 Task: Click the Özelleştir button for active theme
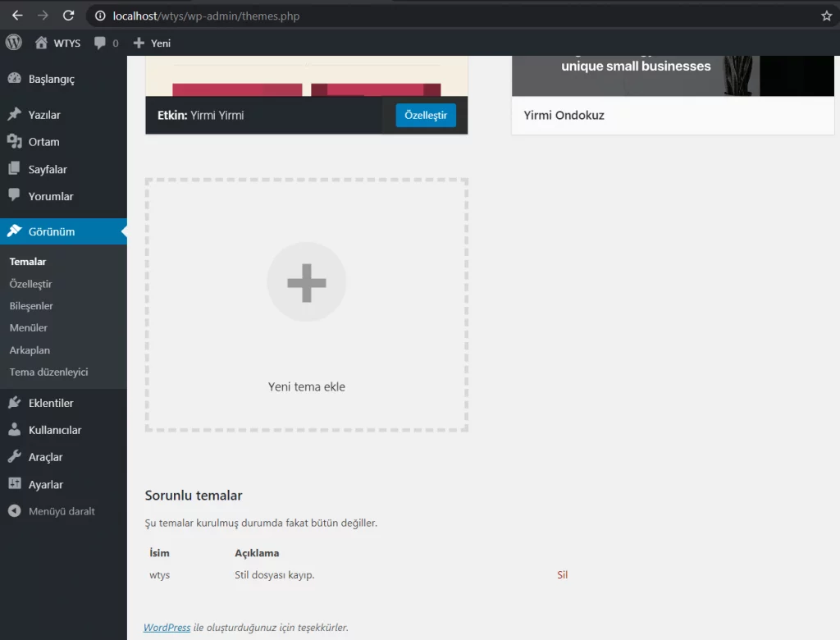click(425, 115)
